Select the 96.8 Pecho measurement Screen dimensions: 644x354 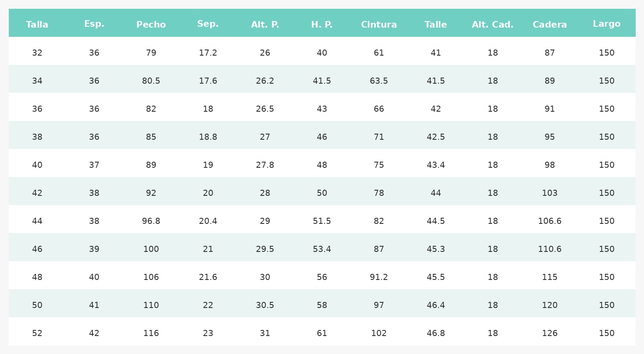click(151, 221)
